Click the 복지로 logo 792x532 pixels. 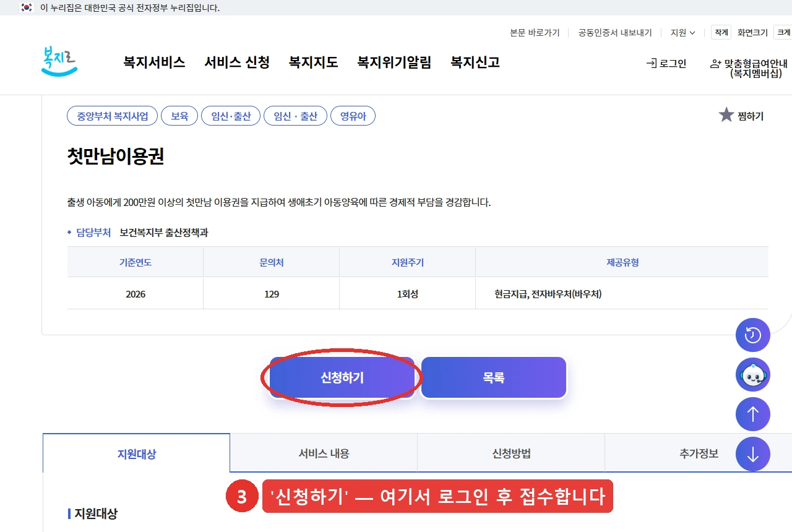(x=59, y=61)
